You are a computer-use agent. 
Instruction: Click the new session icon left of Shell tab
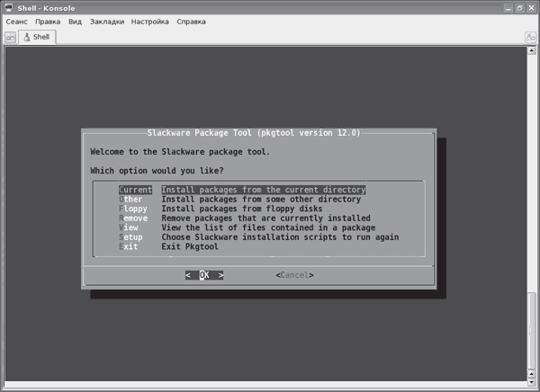10,38
